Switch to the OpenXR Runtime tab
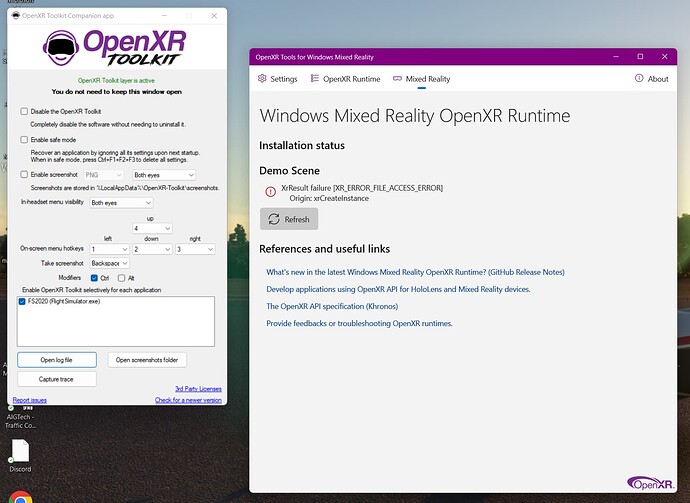This screenshot has width=690, height=503. pyautogui.click(x=343, y=79)
